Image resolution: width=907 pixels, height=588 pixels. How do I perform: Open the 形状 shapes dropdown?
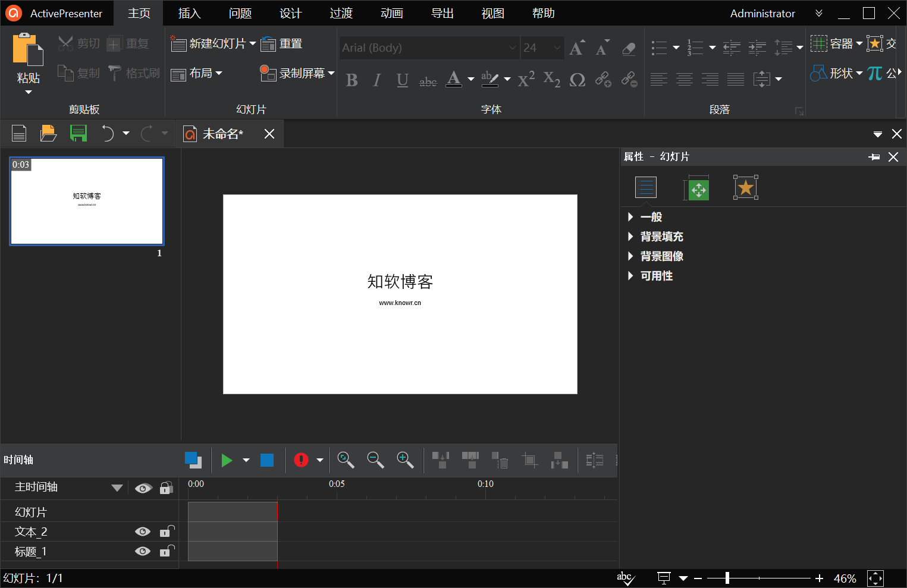837,73
